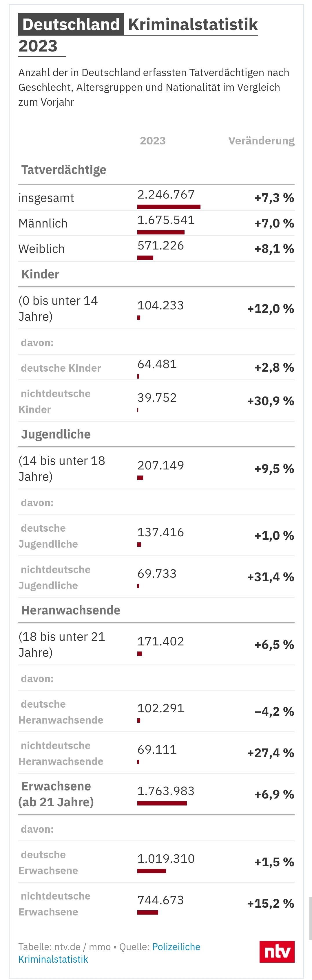Click the Weiblich row label

point(41,249)
